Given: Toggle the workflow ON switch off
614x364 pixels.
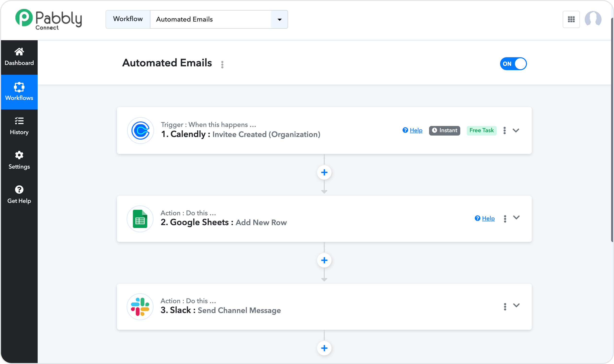Looking at the screenshot, I should [x=513, y=64].
